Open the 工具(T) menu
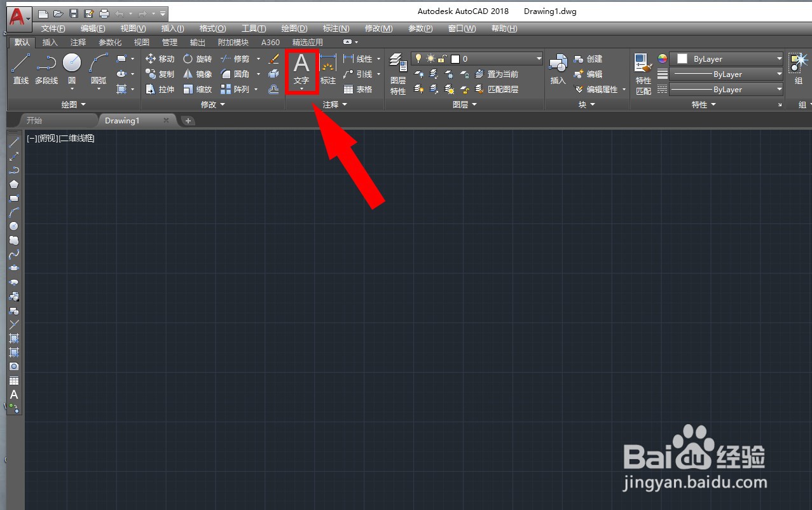The width and height of the screenshot is (812, 510). [x=254, y=29]
